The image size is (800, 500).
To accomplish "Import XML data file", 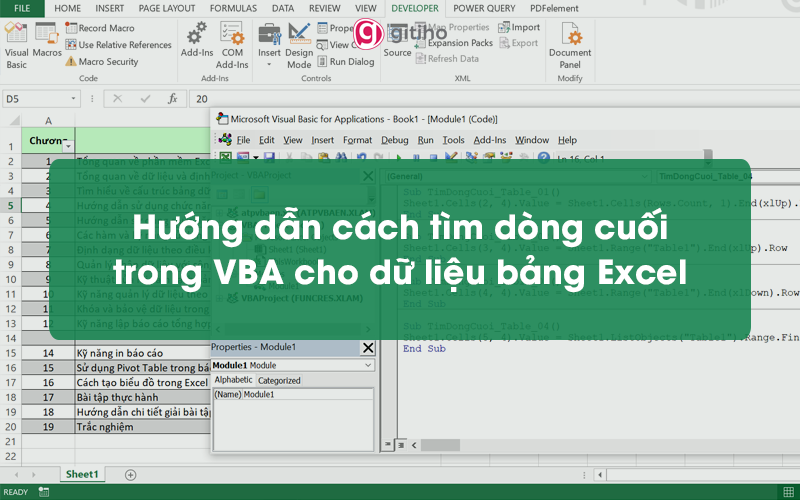I will pos(519,28).
